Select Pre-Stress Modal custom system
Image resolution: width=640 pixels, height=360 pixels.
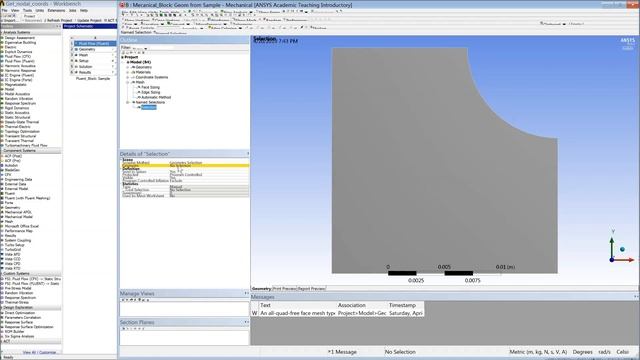[18, 288]
